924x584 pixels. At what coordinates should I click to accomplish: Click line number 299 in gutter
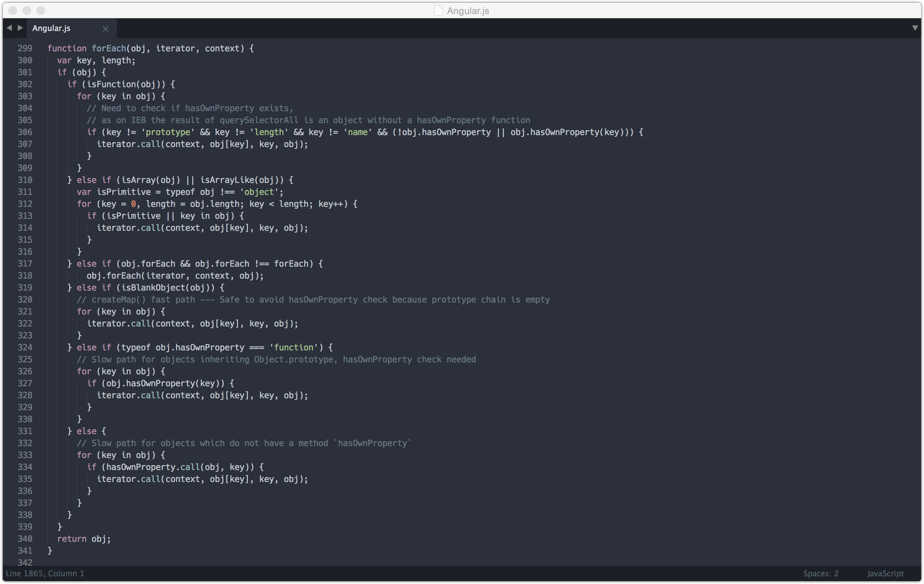[25, 48]
